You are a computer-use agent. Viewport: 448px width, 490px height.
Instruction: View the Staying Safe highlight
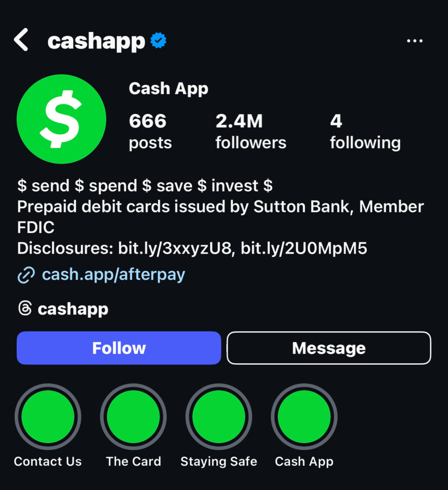[219, 417]
